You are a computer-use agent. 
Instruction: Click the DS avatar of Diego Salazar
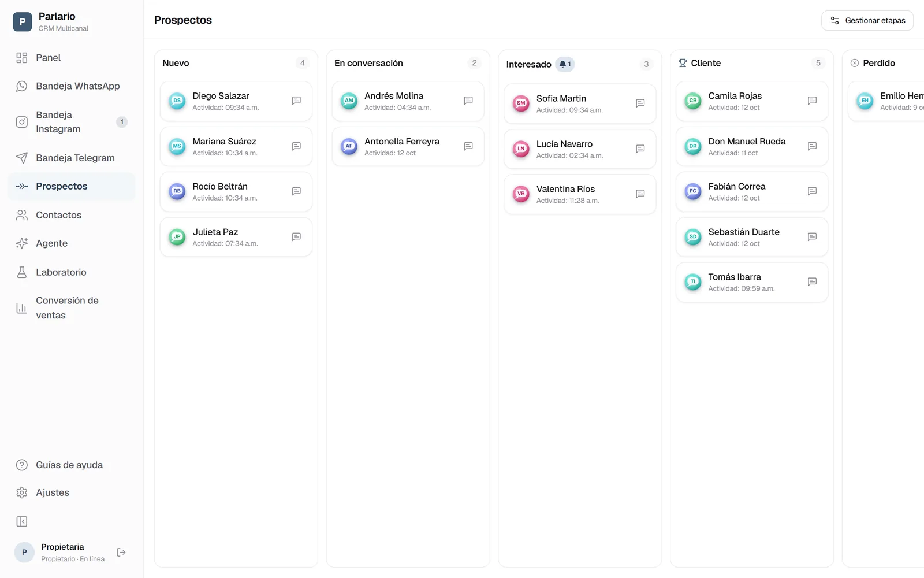tap(177, 101)
